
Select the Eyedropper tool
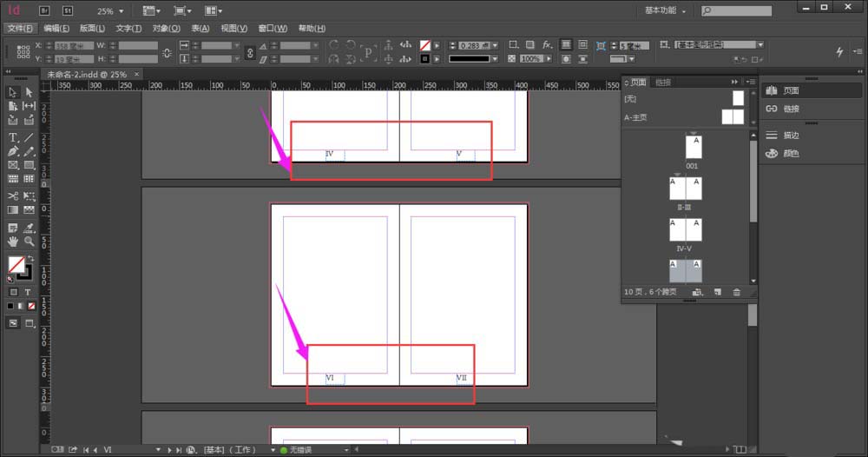click(29, 228)
